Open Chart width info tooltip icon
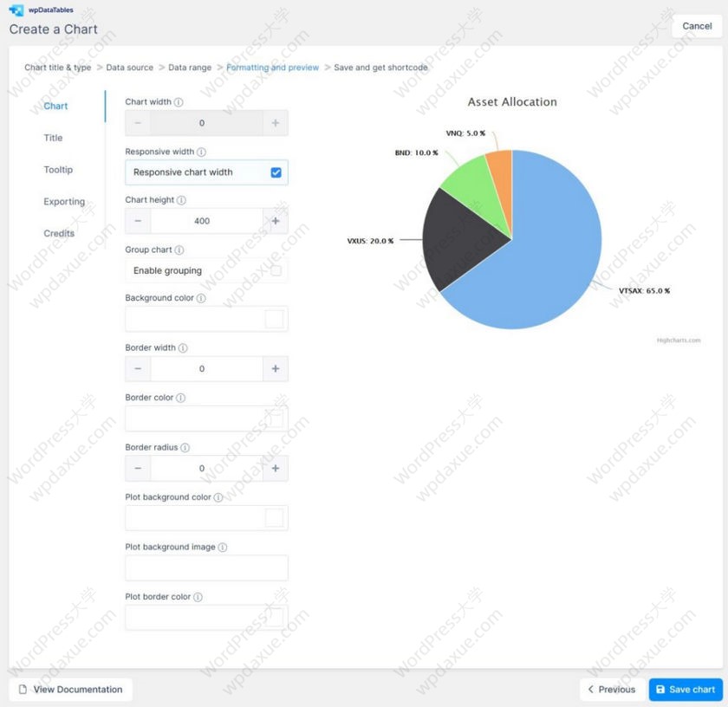 point(179,102)
